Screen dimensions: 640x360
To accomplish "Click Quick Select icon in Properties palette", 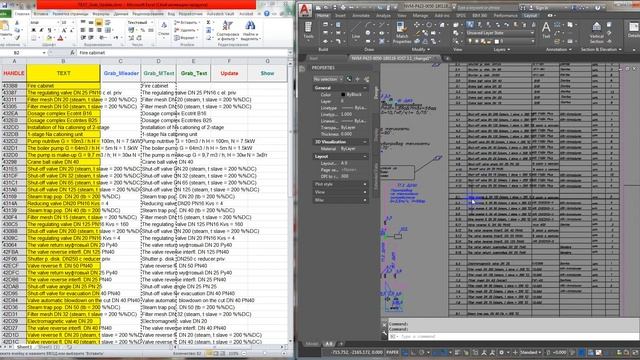I will coord(366,79).
